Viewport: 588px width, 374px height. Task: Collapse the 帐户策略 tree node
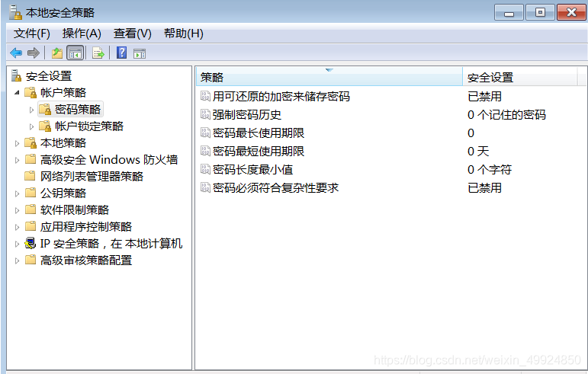17,92
